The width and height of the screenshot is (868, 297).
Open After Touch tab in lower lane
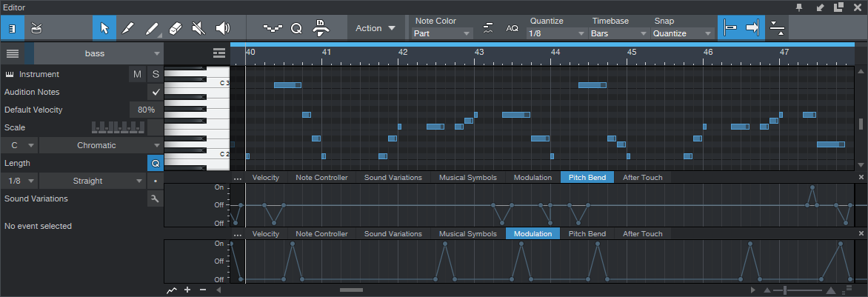(642, 234)
